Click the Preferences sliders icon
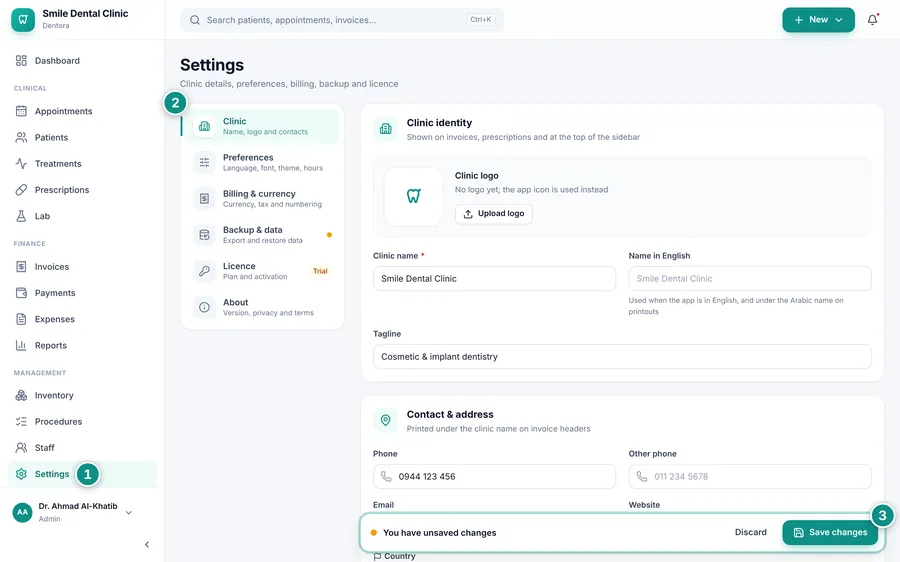This screenshot has width=900, height=562. tap(204, 162)
